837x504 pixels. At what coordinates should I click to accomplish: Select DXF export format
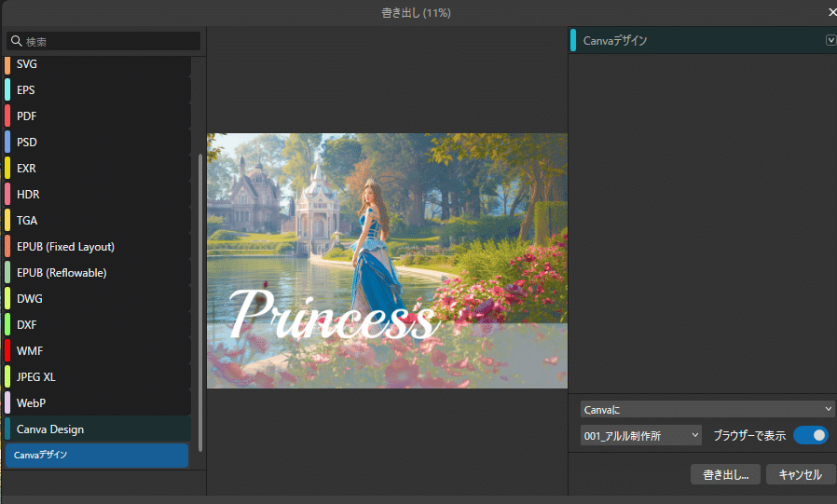click(98, 325)
